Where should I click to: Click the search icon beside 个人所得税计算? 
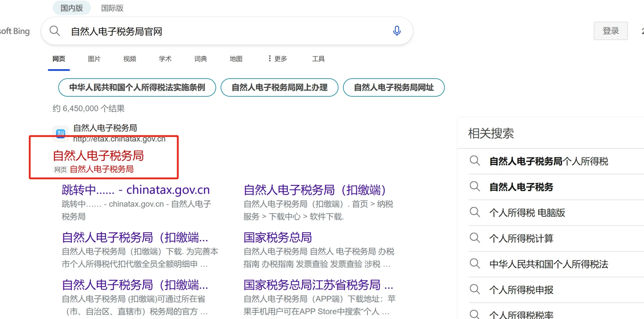click(x=475, y=238)
